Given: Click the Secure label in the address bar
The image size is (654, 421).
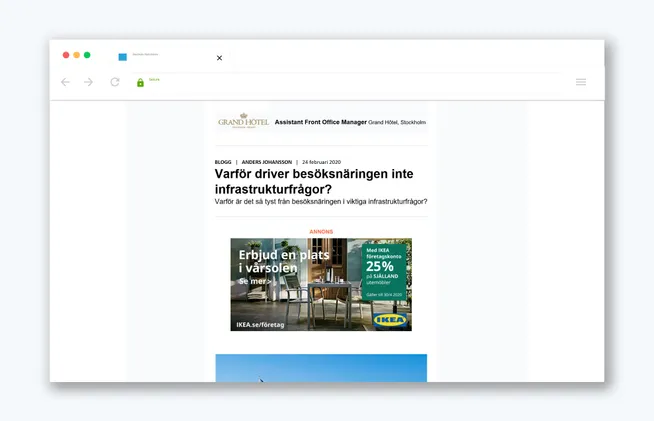Looking at the screenshot, I should click(x=154, y=79).
